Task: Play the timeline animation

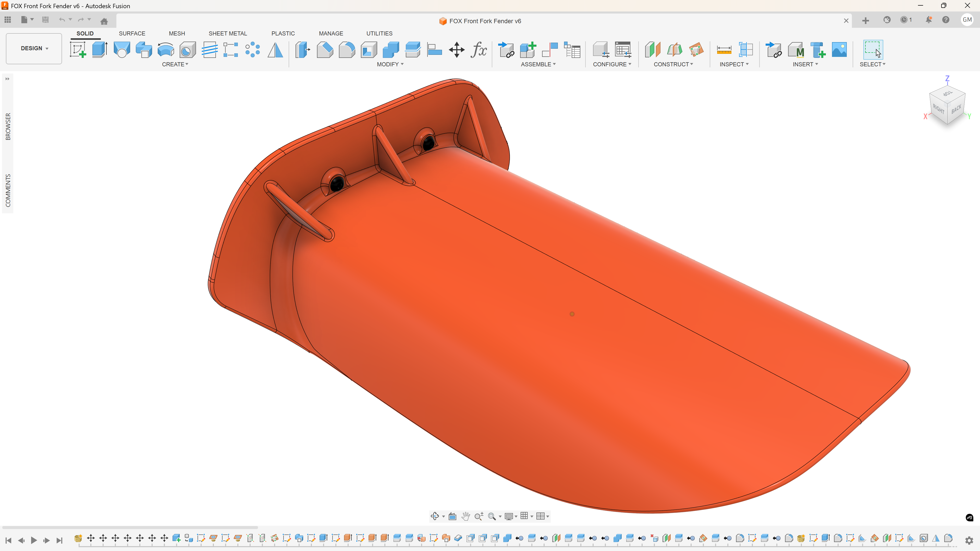Action: [x=34, y=540]
